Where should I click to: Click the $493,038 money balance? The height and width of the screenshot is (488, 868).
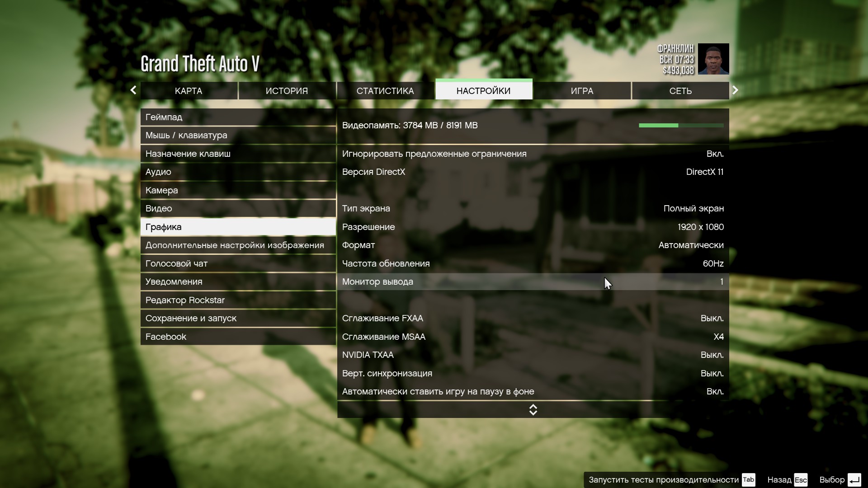click(678, 70)
